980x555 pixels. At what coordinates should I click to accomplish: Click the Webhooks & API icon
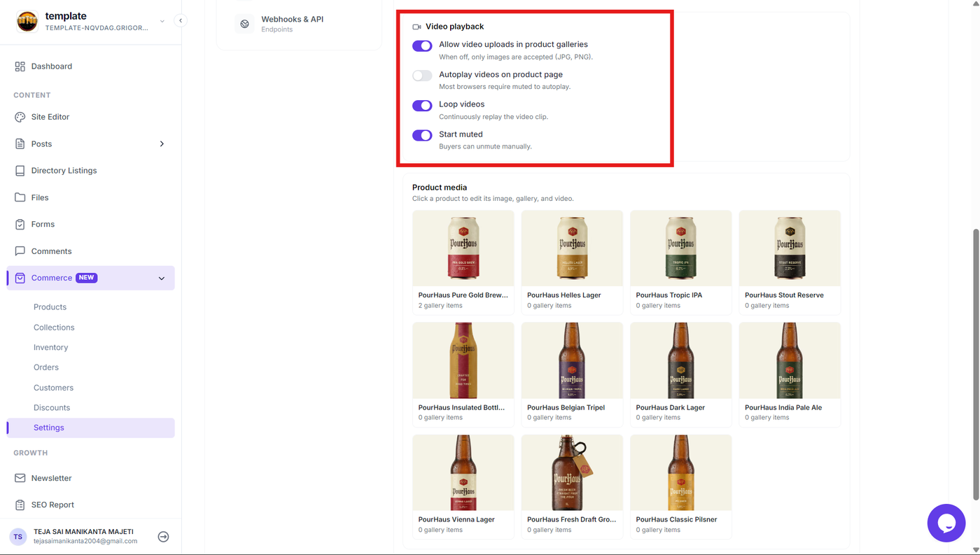tap(244, 24)
